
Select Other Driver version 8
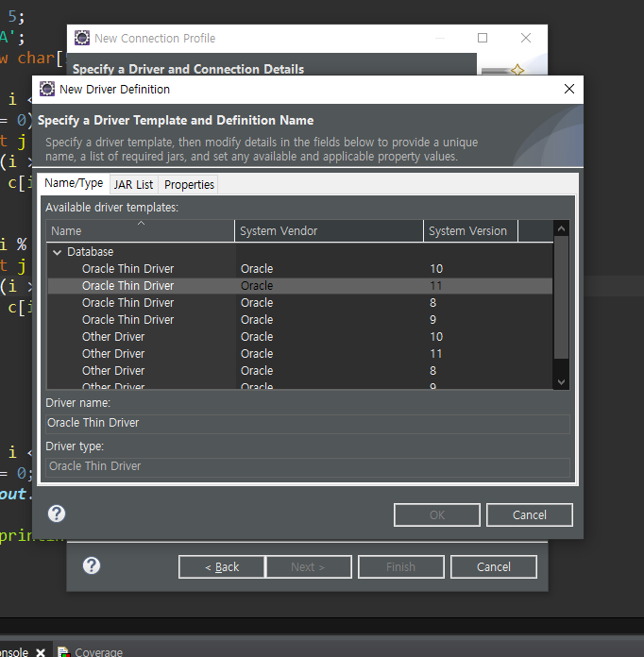pos(299,370)
